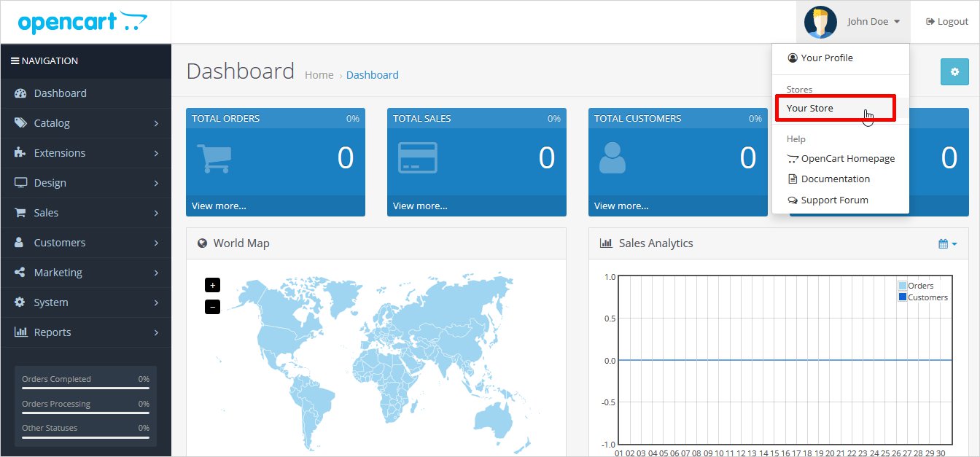Expand the Catalog menu in sidebar
The image size is (980, 457).
click(85, 123)
